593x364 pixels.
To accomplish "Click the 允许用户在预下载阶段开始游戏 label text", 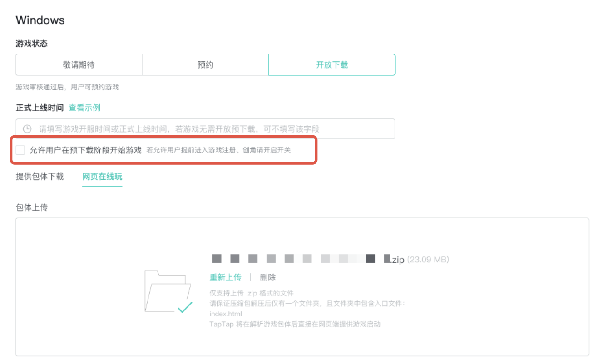I will (85, 150).
